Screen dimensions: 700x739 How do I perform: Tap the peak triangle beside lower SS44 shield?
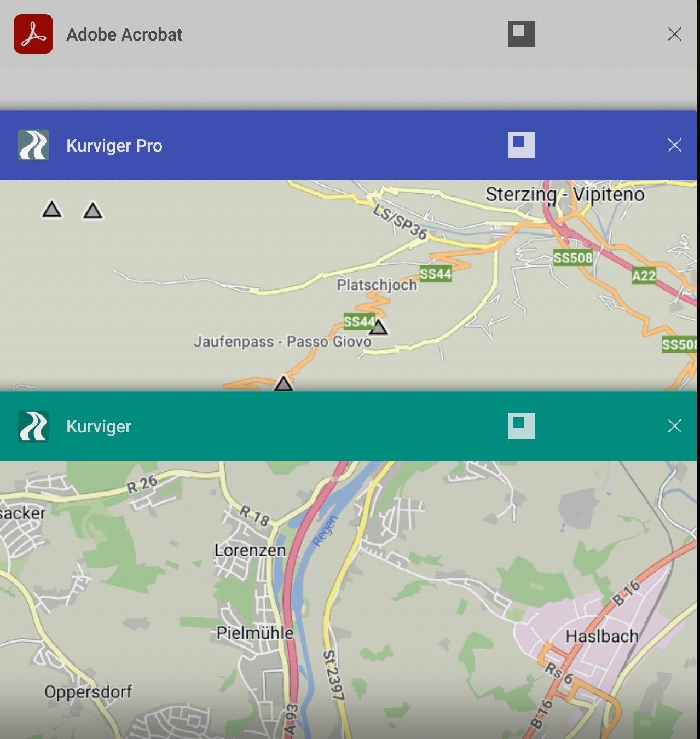378,327
